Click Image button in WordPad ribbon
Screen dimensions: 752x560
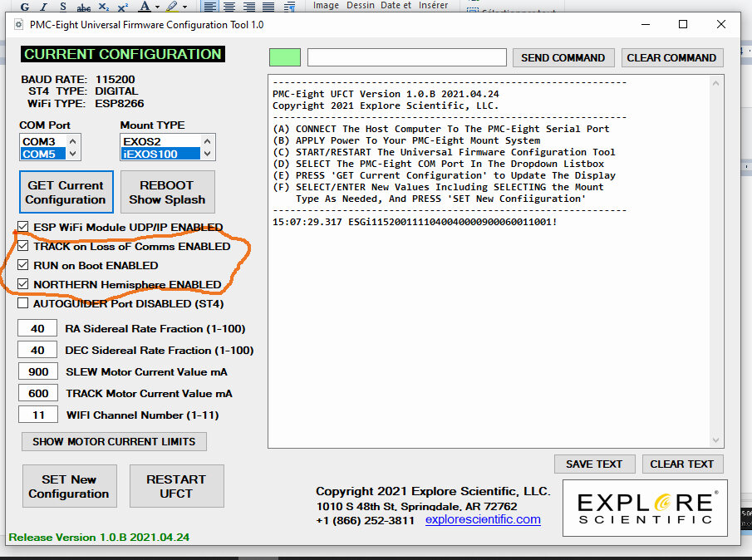point(326,5)
